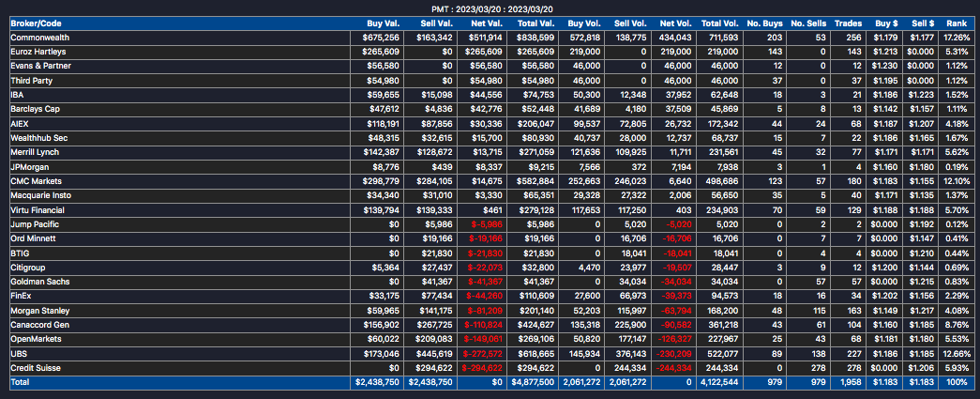Select the Jump Pacific broker name
This screenshot has width=980, height=399.
click(x=35, y=224)
